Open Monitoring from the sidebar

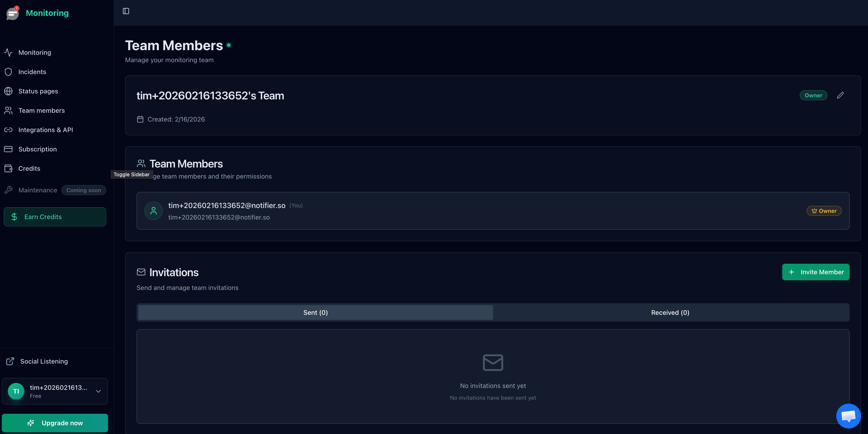click(x=34, y=53)
